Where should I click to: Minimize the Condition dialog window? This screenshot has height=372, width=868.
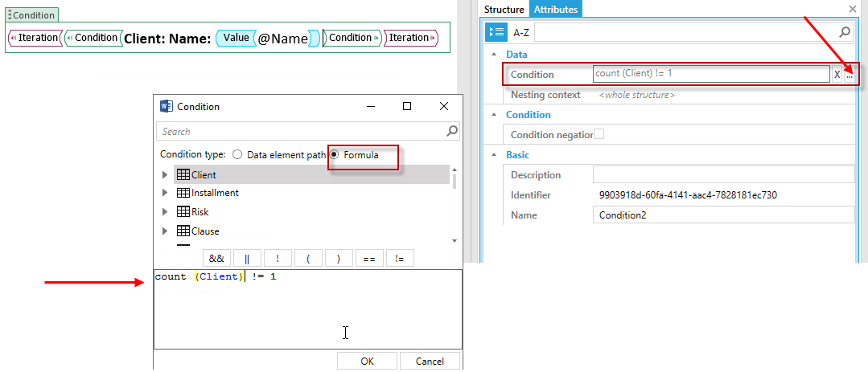tap(369, 106)
